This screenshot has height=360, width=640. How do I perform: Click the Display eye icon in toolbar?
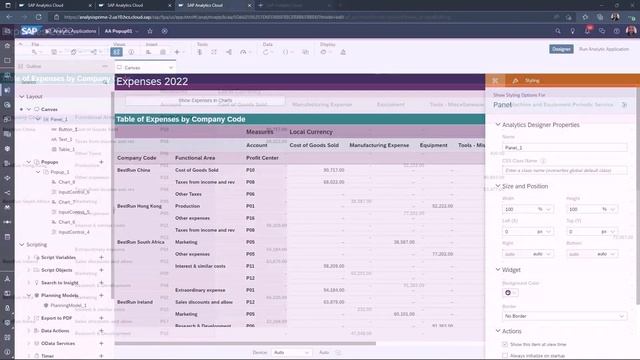pyautogui.click(x=323, y=52)
